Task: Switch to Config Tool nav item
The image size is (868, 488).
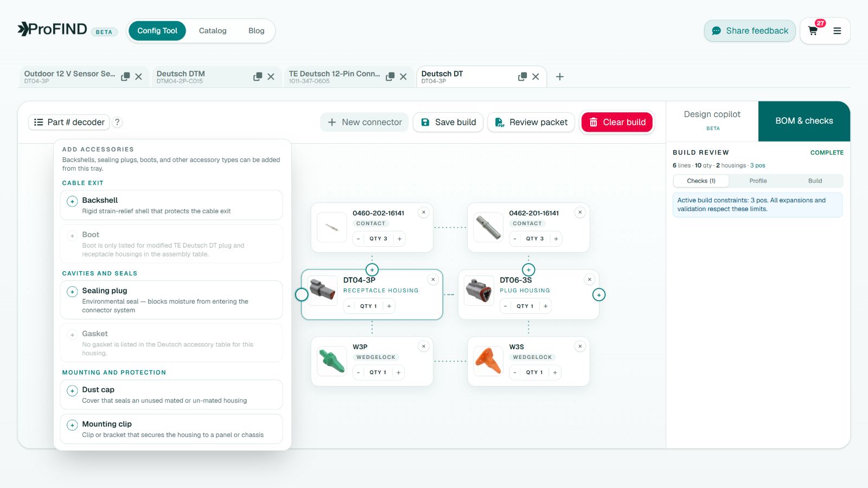Action: click(x=157, y=31)
